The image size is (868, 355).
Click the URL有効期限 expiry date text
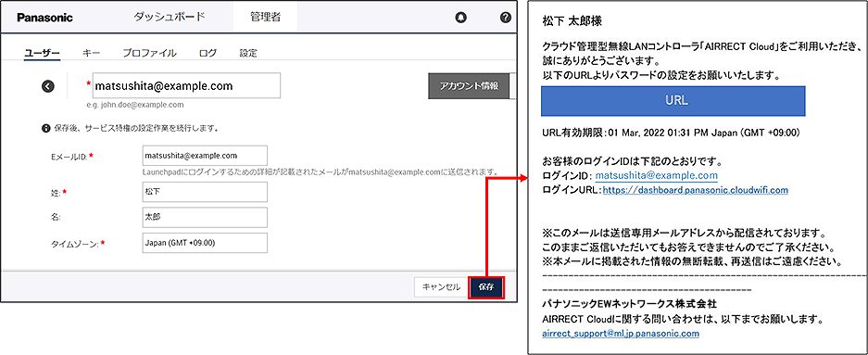click(x=672, y=133)
